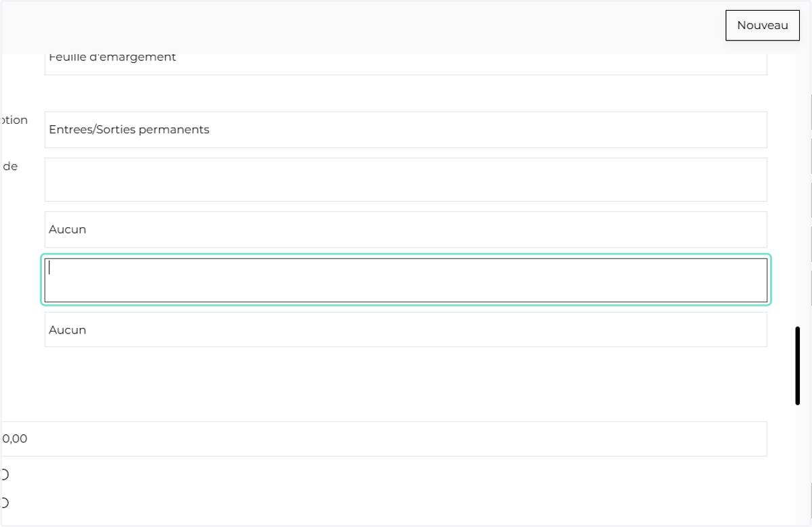Select the Entrees/Sorties permanents field
The height and width of the screenshot is (527, 812).
click(406, 130)
